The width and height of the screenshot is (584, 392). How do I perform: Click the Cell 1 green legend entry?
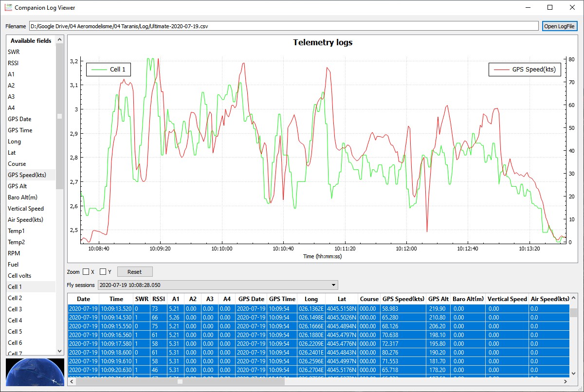pyautogui.click(x=108, y=70)
